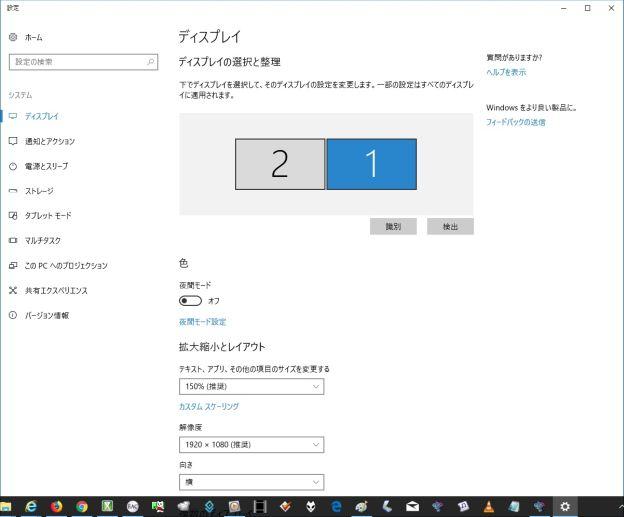Click the active Settings gear icon in taskbar
The height and width of the screenshot is (517, 624).
coord(565,506)
